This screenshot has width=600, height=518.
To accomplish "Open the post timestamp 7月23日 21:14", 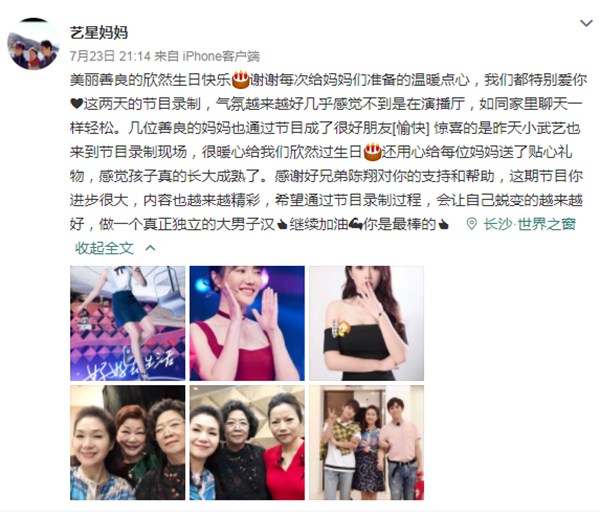I will click(x=110, y=56).
